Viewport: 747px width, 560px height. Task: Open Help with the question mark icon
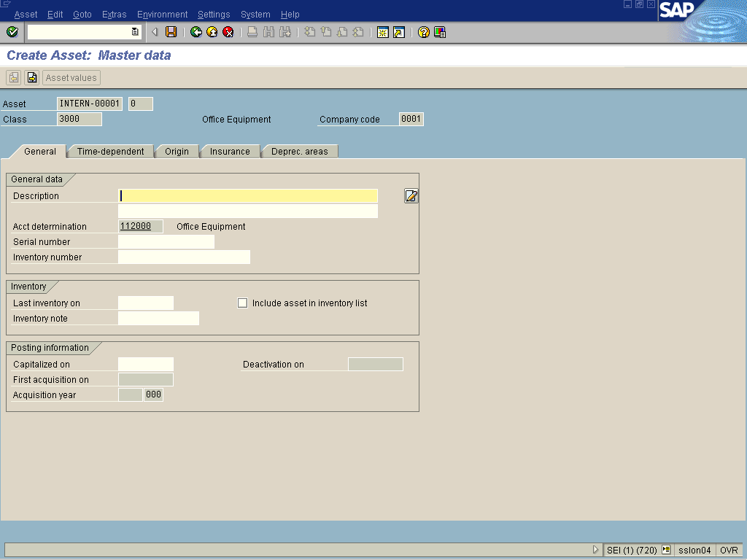tap(423, 32)
